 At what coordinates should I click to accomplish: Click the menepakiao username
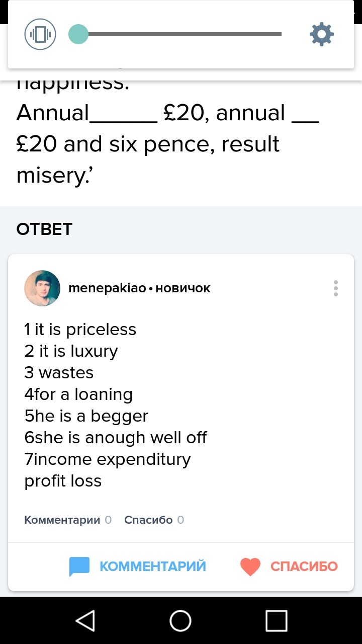pos(107,288)
